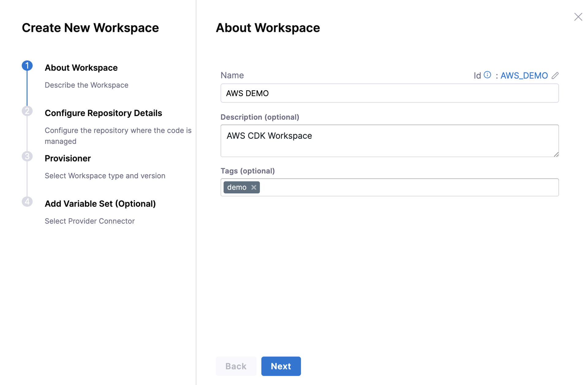Click the description textarea resize handle
This screenshot has width=588, height=385.
coord(556,154)
